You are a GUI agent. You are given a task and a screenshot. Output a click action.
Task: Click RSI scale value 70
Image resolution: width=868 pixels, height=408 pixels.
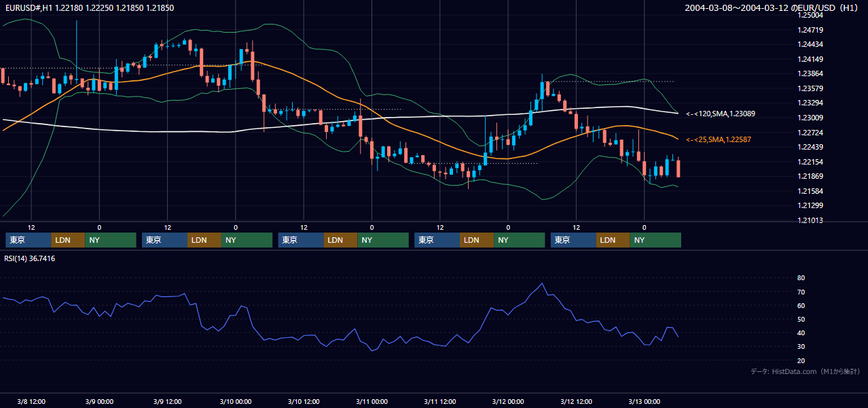(801, 292)
